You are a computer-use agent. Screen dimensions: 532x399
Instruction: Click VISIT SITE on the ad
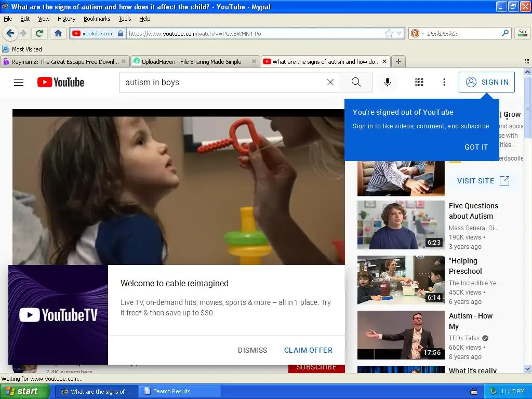point(483,180)
